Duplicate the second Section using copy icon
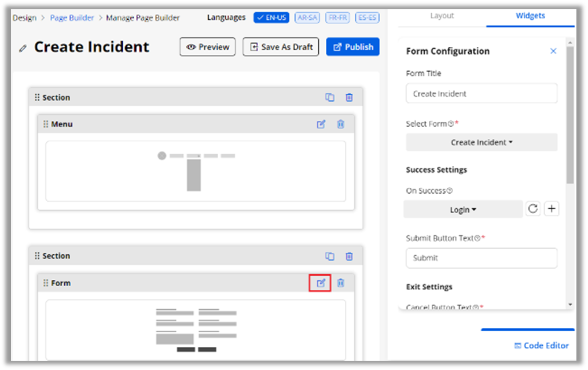588x370 pixels. point(330,256)
